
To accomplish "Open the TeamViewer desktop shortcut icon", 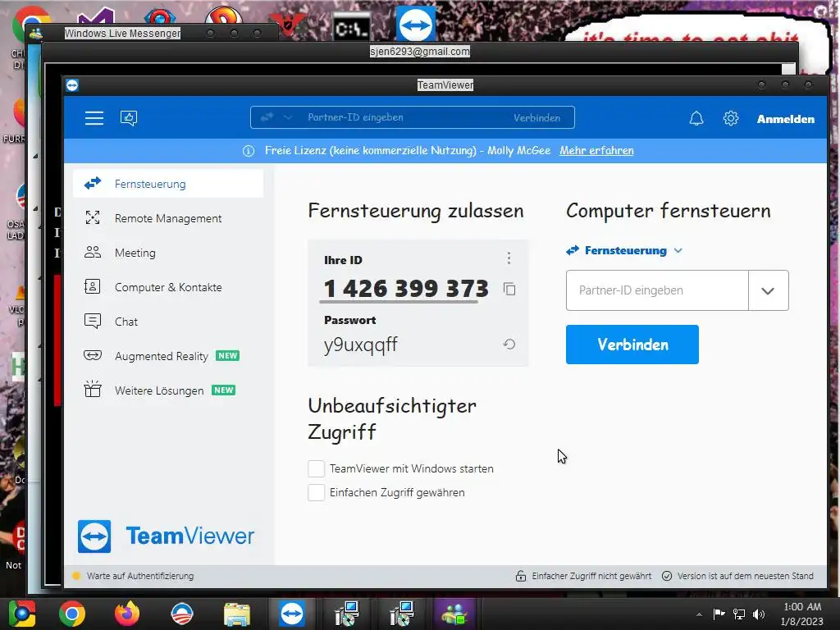I will coord(416,24).
